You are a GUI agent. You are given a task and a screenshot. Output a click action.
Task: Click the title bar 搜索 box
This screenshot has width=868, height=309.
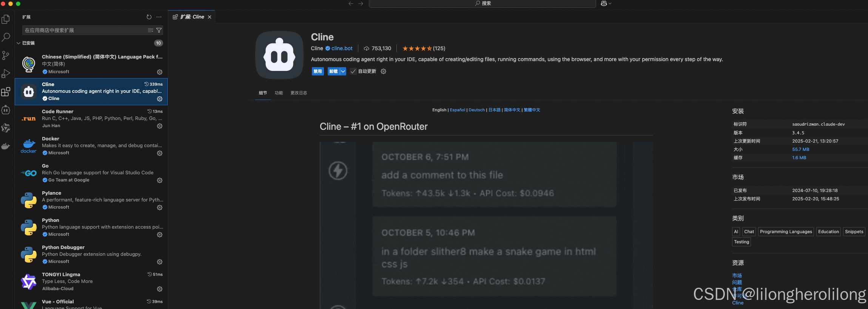pyautogui.click(x=482, y=3)
